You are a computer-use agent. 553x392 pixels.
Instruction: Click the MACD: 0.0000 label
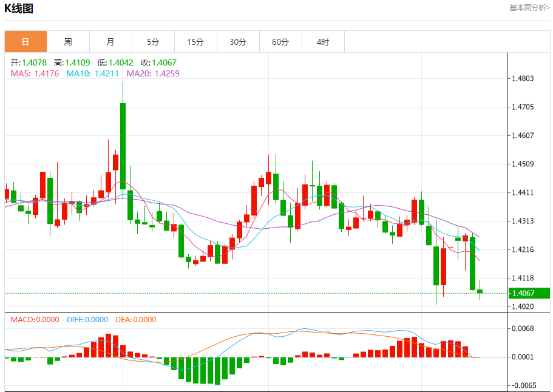pos(35,320)
